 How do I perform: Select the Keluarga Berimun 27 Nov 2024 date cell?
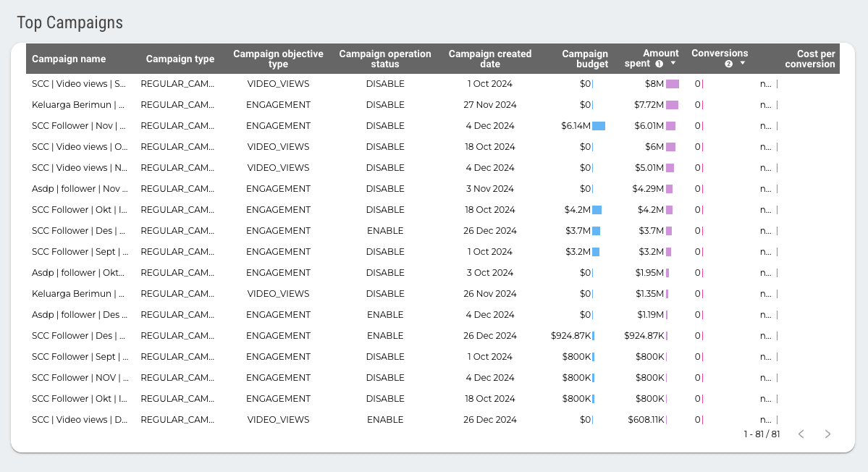490,105
